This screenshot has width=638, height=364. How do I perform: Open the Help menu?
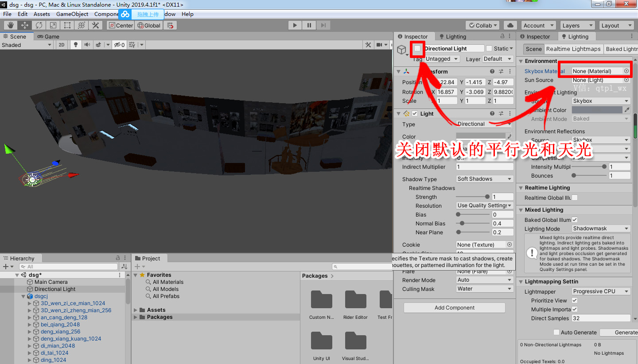coord(187,14)
